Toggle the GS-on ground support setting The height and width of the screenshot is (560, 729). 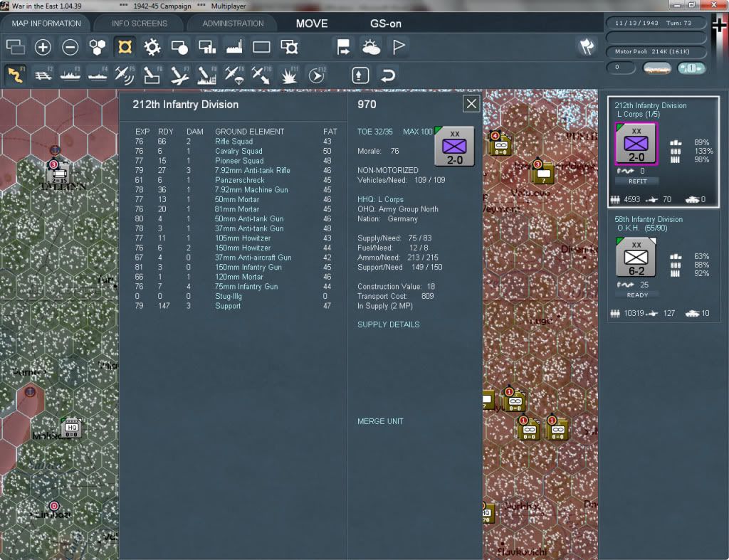click(x=385, y=23)
